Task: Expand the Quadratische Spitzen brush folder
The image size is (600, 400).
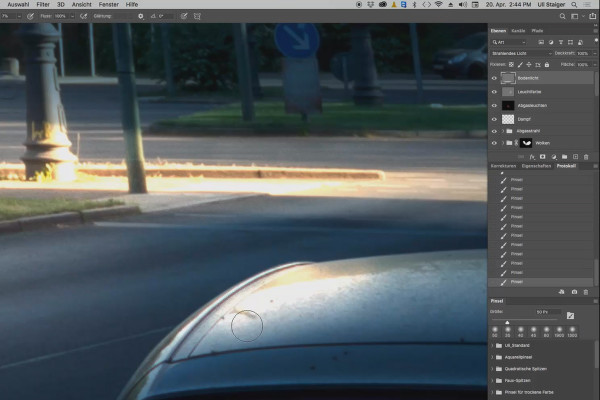Action: pos(492,369)
